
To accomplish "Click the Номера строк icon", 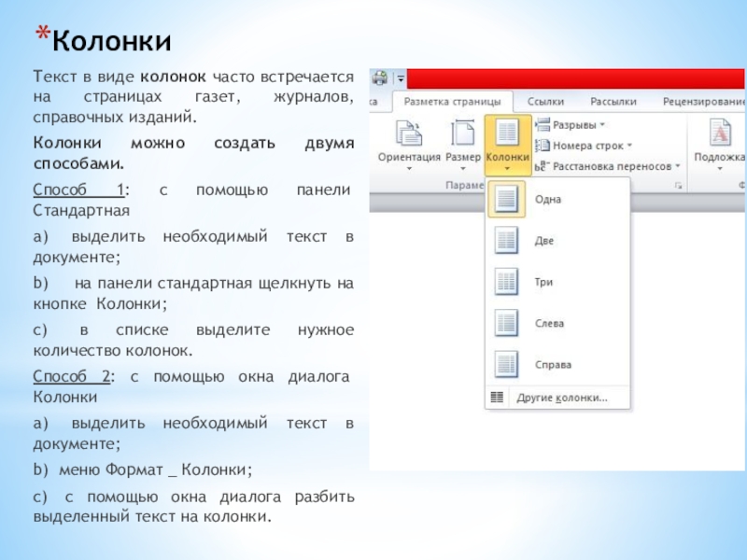I will pyautogui.click(x=543, y=146).
